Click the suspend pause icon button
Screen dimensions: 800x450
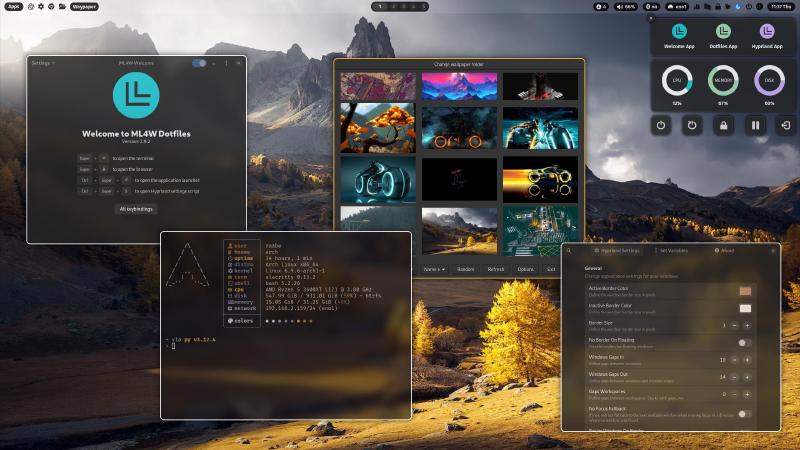click(755, 125)
